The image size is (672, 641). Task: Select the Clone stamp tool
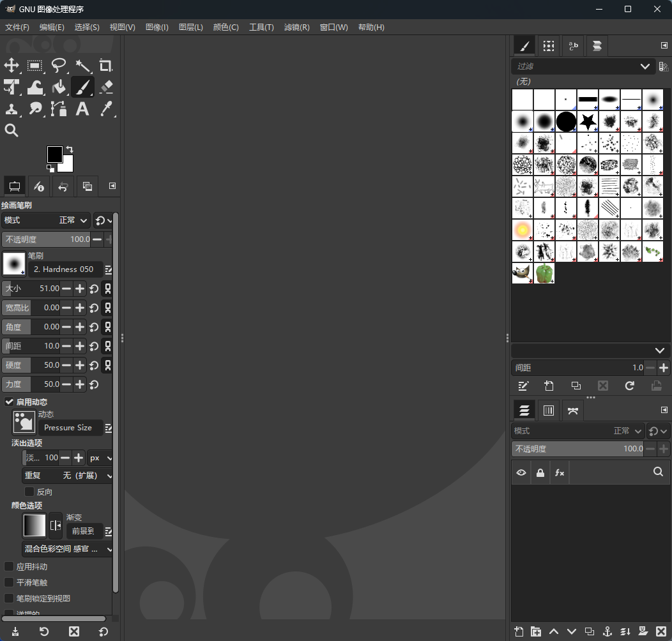click(11, 109)
